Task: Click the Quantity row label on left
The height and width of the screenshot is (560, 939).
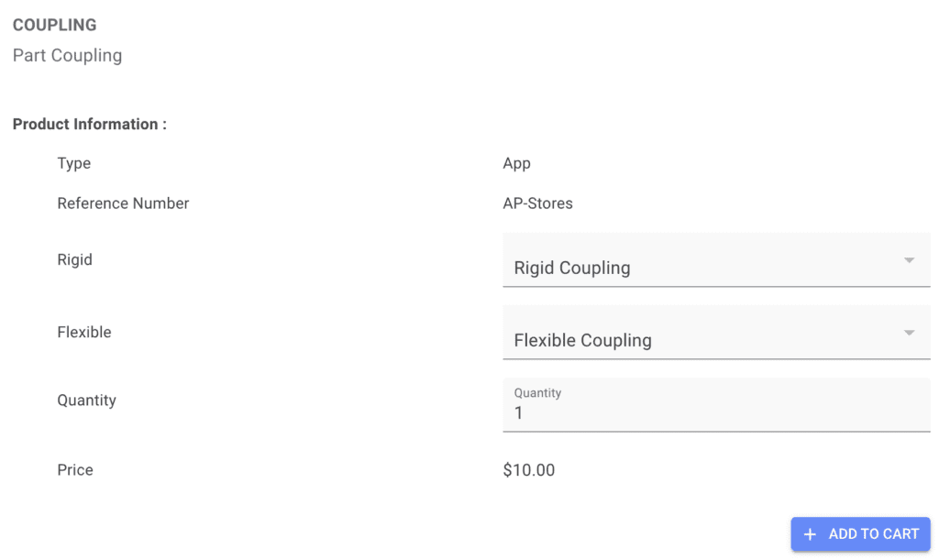Action: tap(86, 400)
